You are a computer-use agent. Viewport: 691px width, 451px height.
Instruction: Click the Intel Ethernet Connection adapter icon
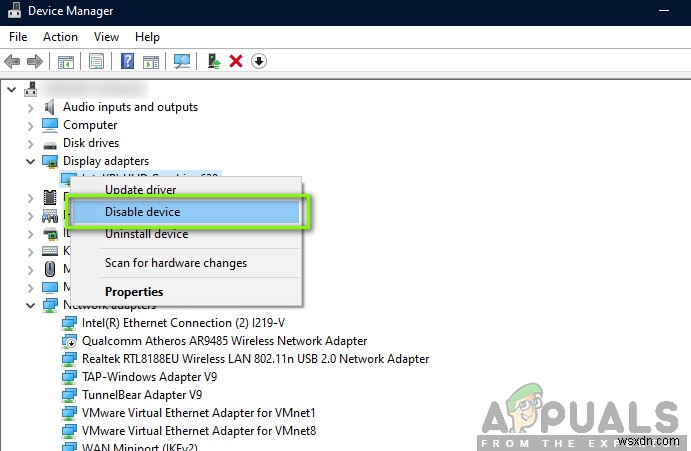69,323
